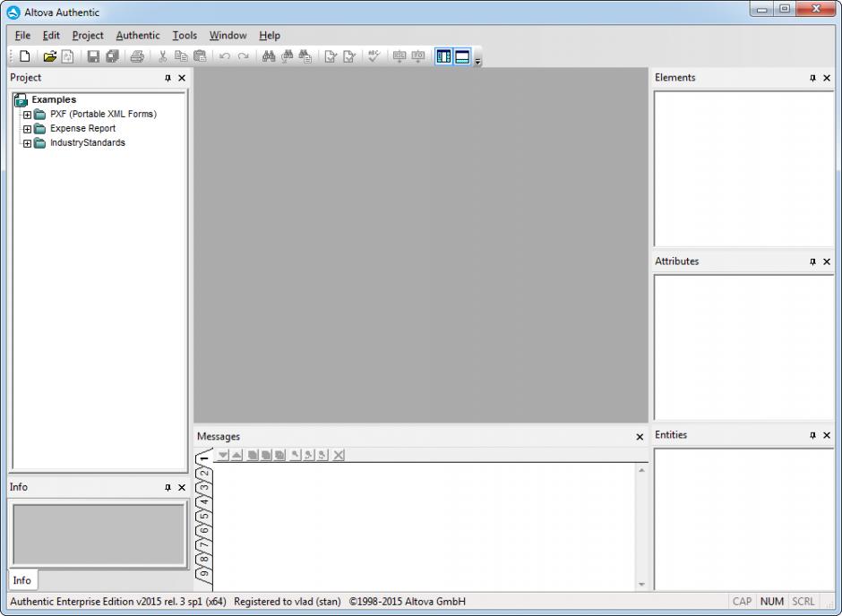Close the Entities panel
Screen dimensions: 842x616
pos(827,436)
